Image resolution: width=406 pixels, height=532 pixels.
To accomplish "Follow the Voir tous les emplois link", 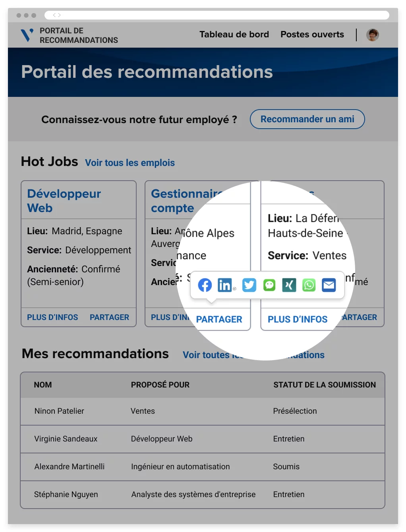I will tap(130, 163).
